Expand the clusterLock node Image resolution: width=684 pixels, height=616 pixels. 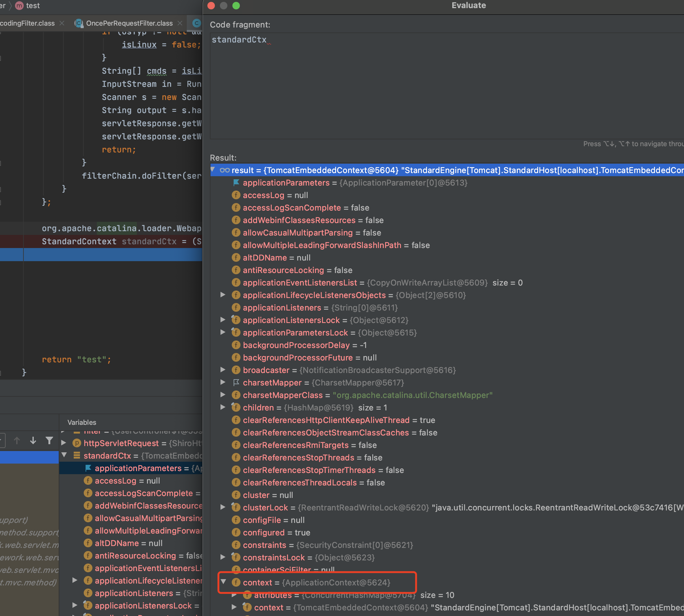tap(223, 507)
